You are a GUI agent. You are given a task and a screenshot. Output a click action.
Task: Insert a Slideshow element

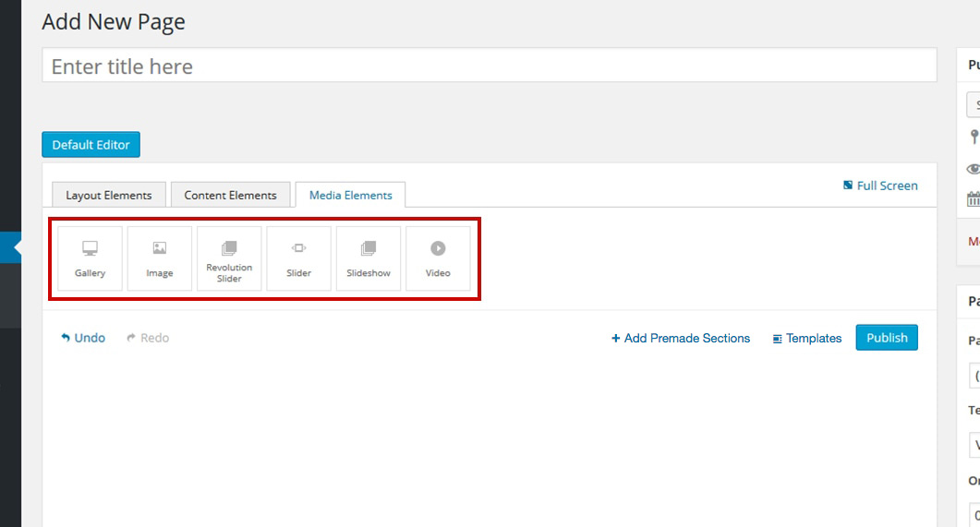coord(369,258)
